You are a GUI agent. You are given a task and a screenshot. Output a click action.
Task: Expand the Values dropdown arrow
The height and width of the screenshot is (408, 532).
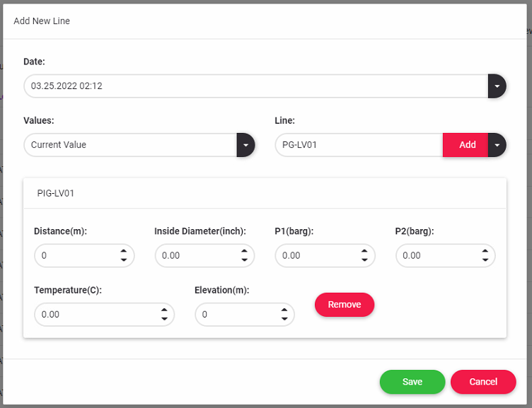click(x=245, y=145)
